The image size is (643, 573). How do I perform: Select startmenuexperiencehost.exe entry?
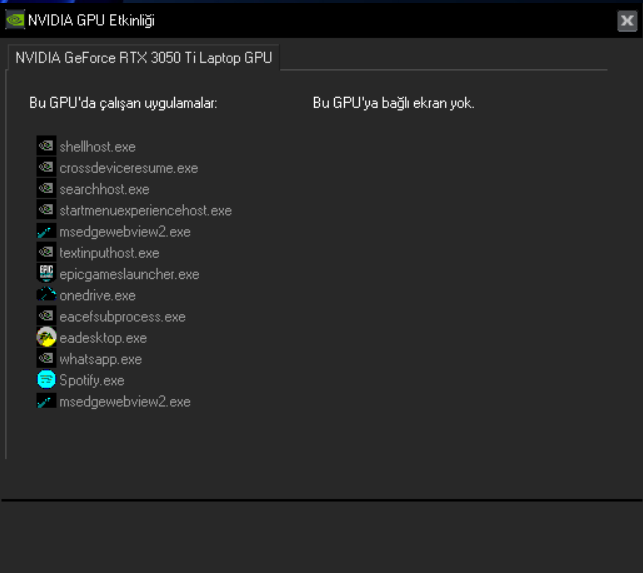click(145, 210)
